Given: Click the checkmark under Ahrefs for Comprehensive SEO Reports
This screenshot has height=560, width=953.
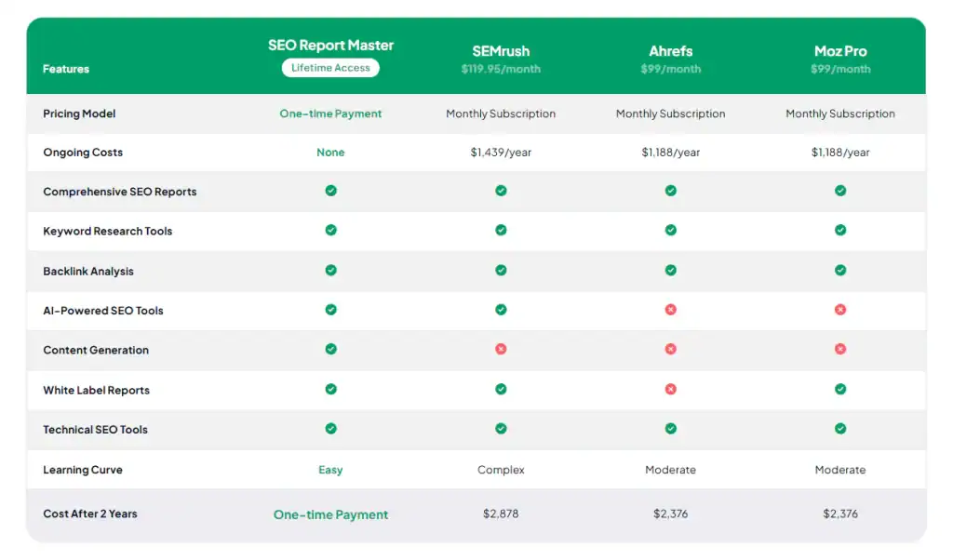Looking at the screenshot, I should (670, 192).
